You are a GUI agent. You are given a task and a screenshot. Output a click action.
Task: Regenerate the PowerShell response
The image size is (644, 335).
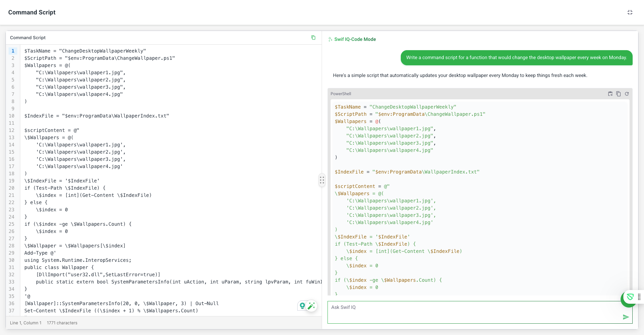point(626,94)
